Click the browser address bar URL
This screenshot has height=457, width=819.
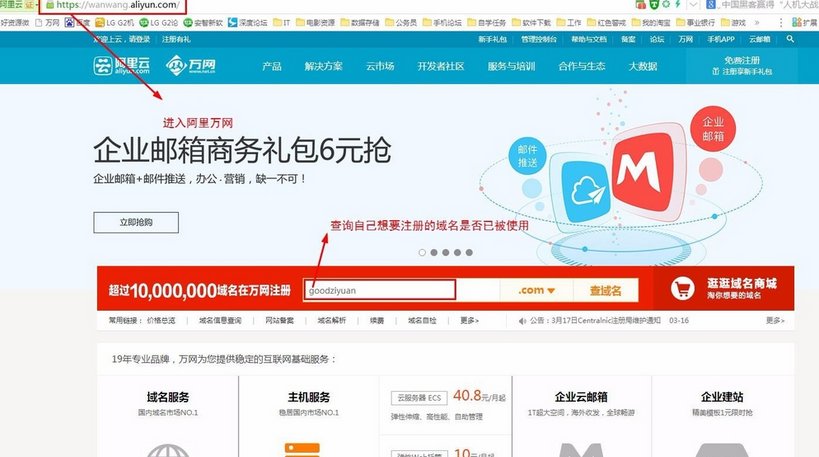point(117,5)
